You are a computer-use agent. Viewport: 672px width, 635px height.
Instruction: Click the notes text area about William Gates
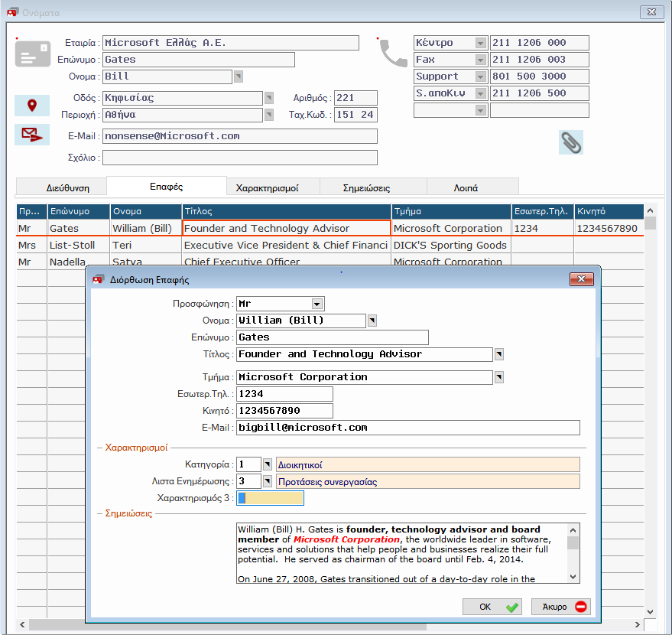click(402, 553)
